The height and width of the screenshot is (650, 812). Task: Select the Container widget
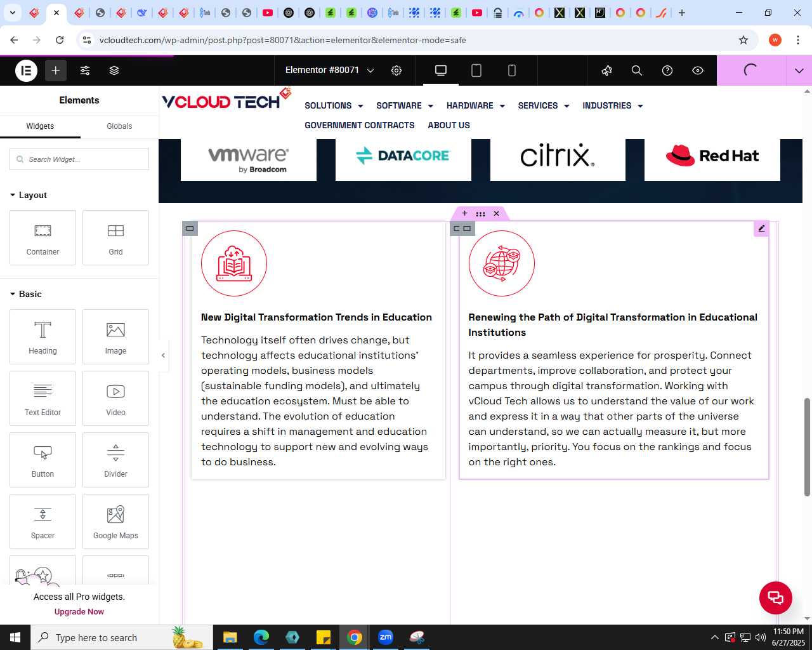click(43, 237)
